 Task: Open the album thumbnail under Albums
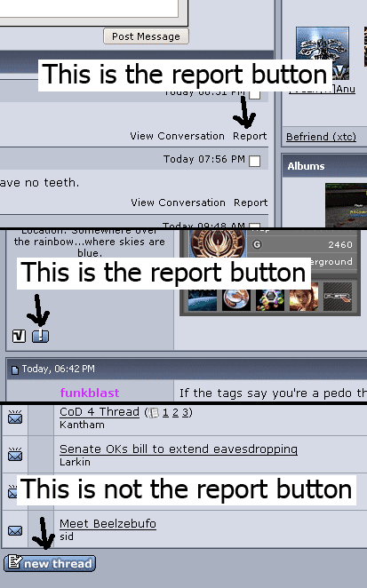coord(346,205)
